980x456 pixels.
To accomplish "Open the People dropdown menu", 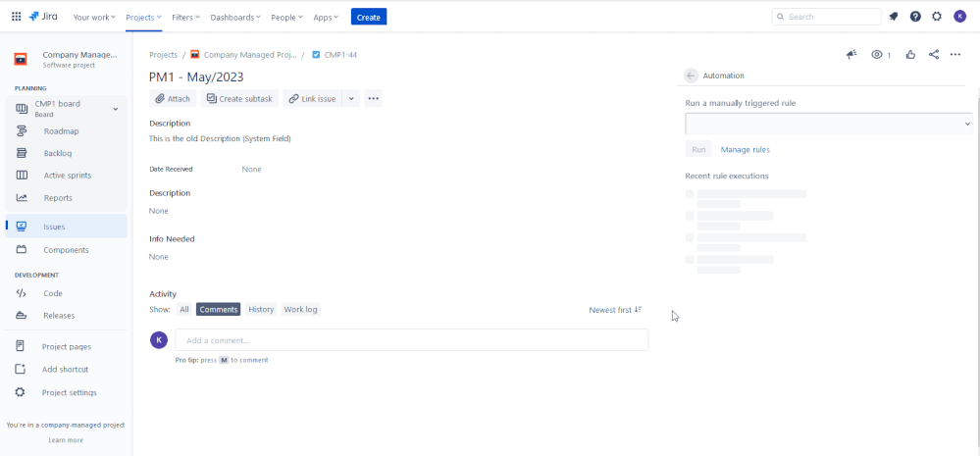I will [286, 18].
